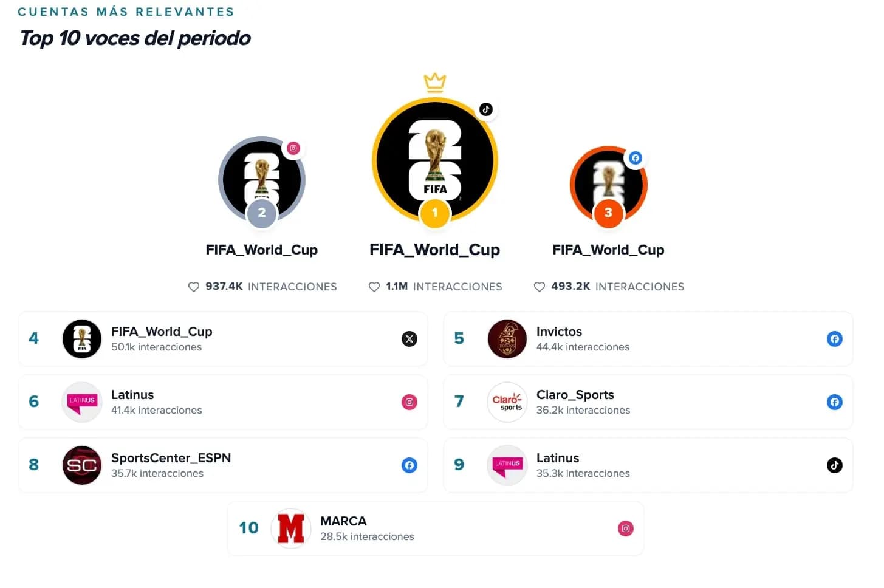Click the Facebook icon in the Claro_Sports row
The height and width of the screenshot is (588, 884).
point(835,402)
